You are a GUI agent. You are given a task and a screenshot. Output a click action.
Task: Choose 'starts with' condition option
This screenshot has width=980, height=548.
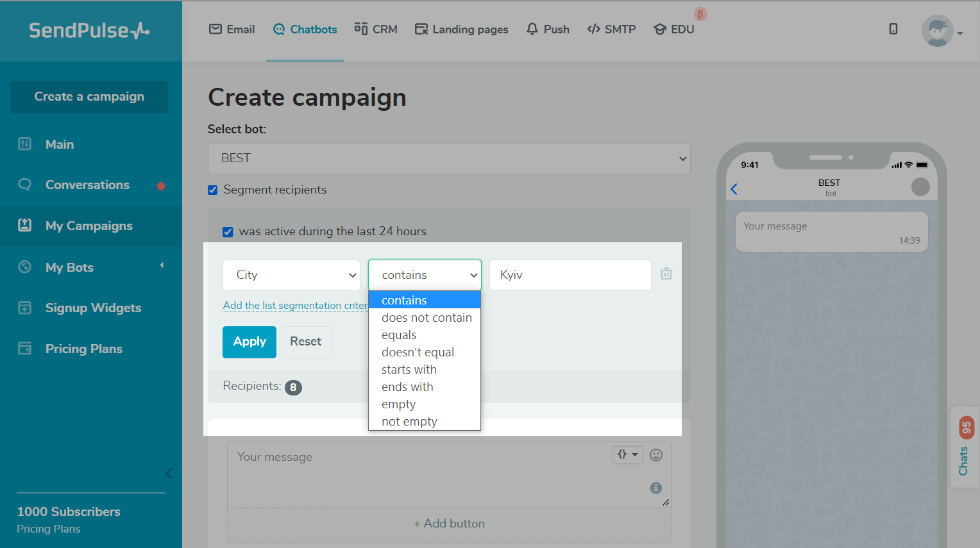coord(409,370)
